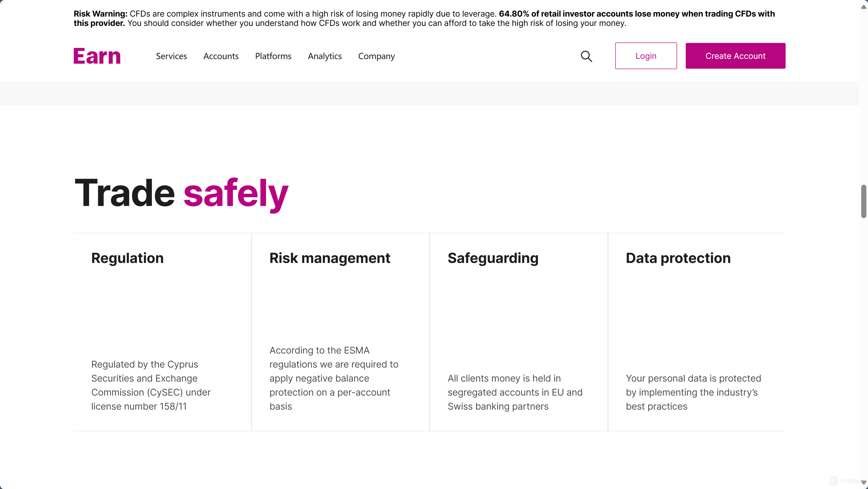Select the Risk management card heading
This screenshot has width=868, height=489.
click(x=330, y=258)
